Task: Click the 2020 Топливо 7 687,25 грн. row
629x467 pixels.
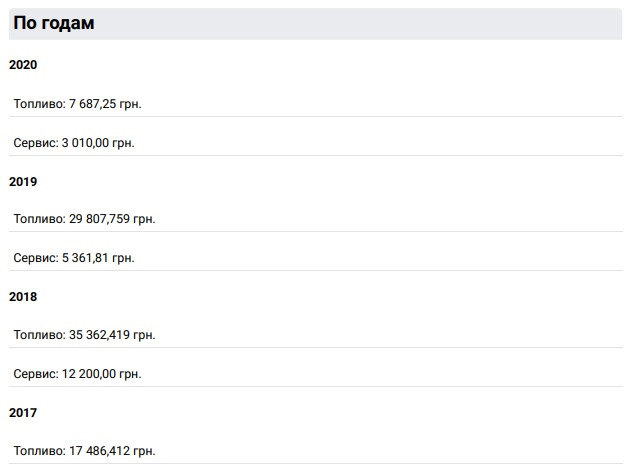Action: [315, 104]
